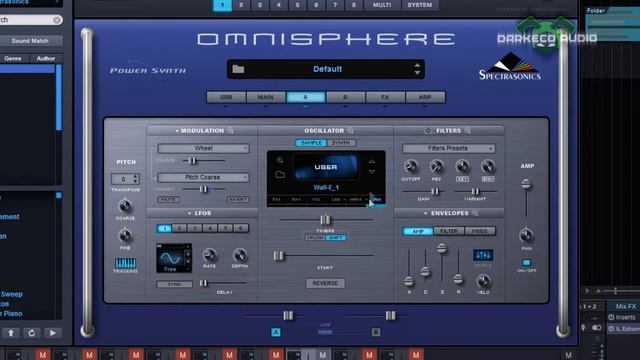Toggle the modulation INVERT button
The width and height of the screenshot is (640, 360).
[x=238, y=200]
